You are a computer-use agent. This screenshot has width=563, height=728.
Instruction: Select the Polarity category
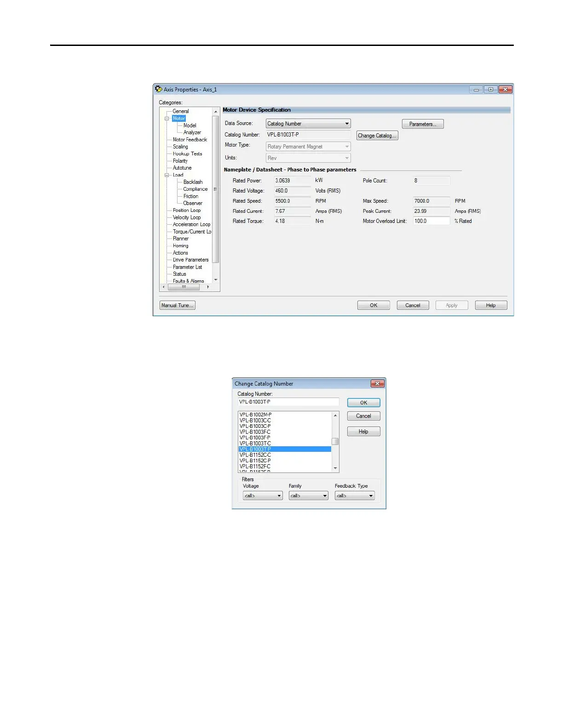180,161
